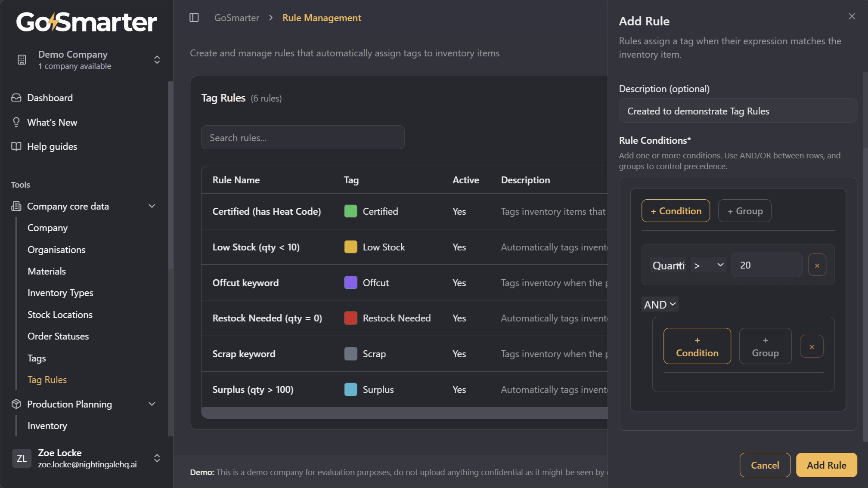Click the Search rules input field
The image size is (868, 488).
click(x=303, y=138)
